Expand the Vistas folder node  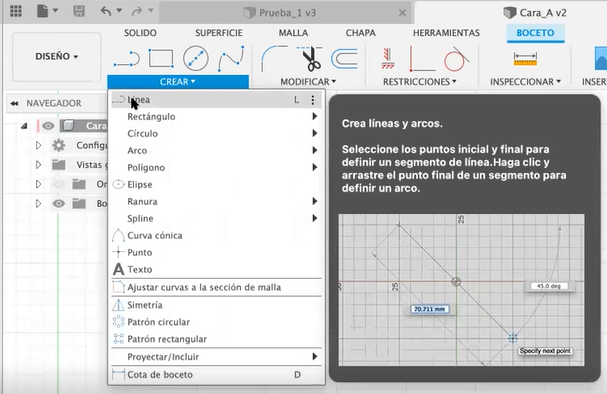38,165
